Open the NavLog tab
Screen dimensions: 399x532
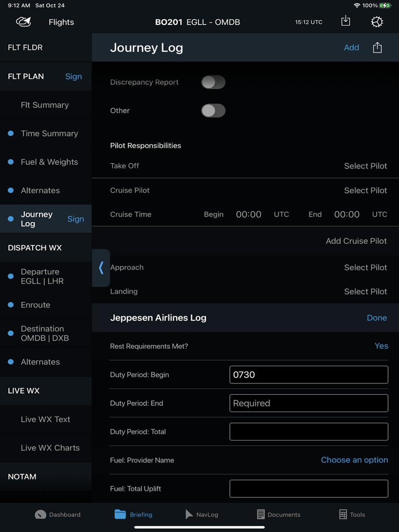[x=202, y=514]
